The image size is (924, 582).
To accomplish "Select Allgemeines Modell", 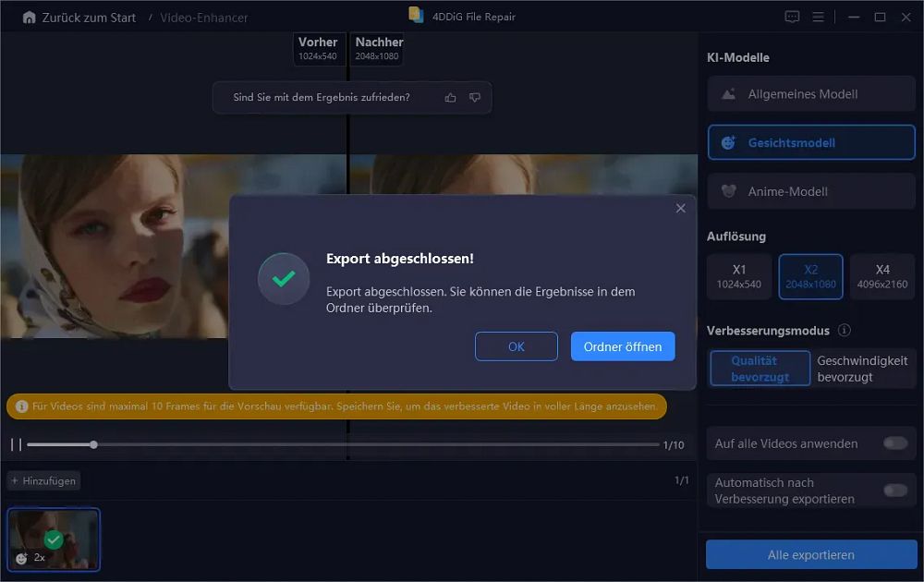I will 811,93.
